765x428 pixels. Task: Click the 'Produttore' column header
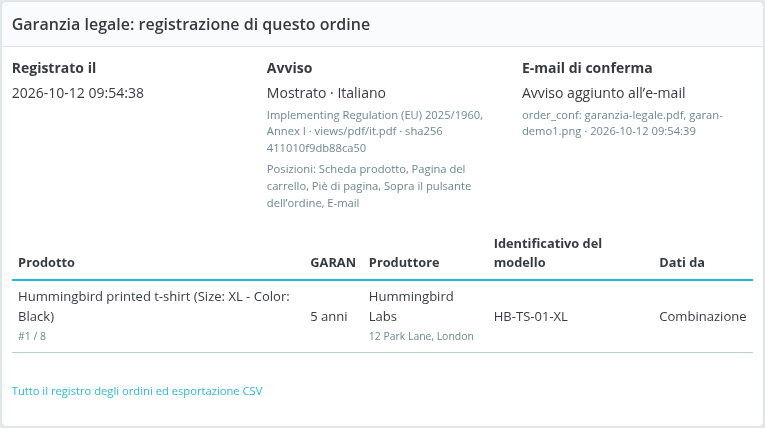(404, 263)
